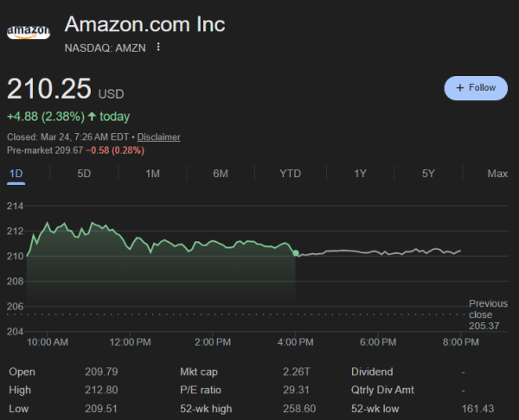
Task: Switch to the 5Y chart tab
Action: 428,174
